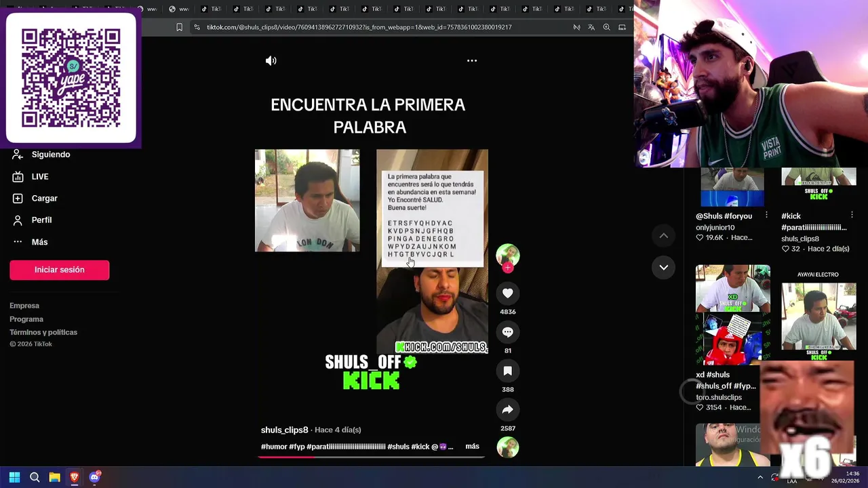This screenshot has height=488, width=868.
Task: Open site settings icon beside the URL
Action: pyautogui.click(x=197, y=27)
